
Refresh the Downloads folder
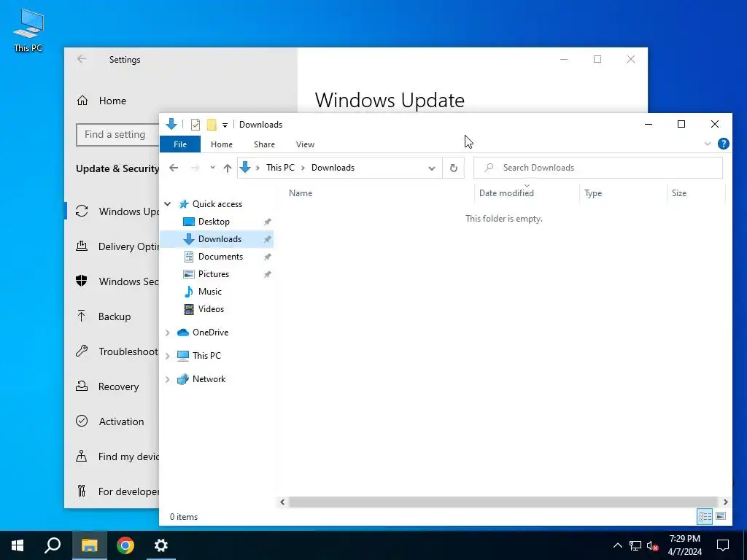[454, 168]
